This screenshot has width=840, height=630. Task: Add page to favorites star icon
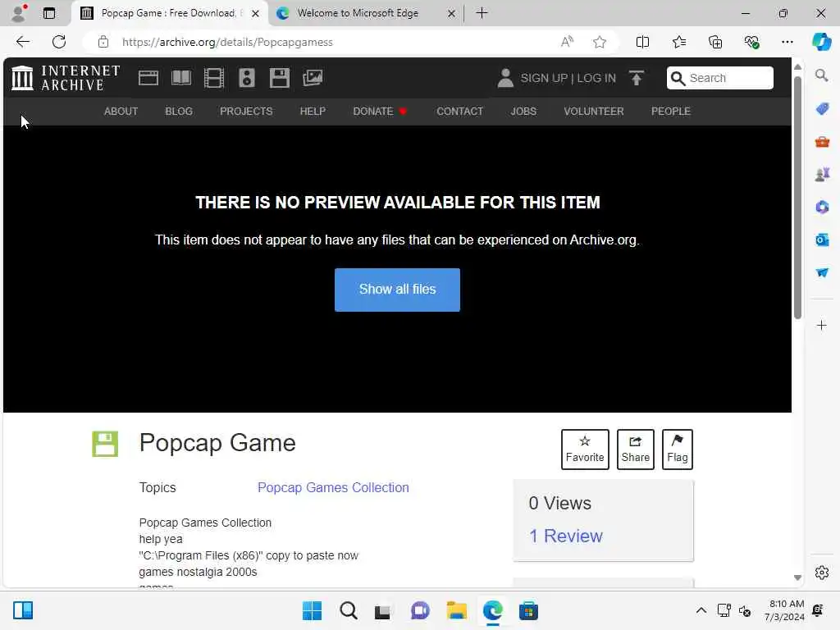[600, 42]
